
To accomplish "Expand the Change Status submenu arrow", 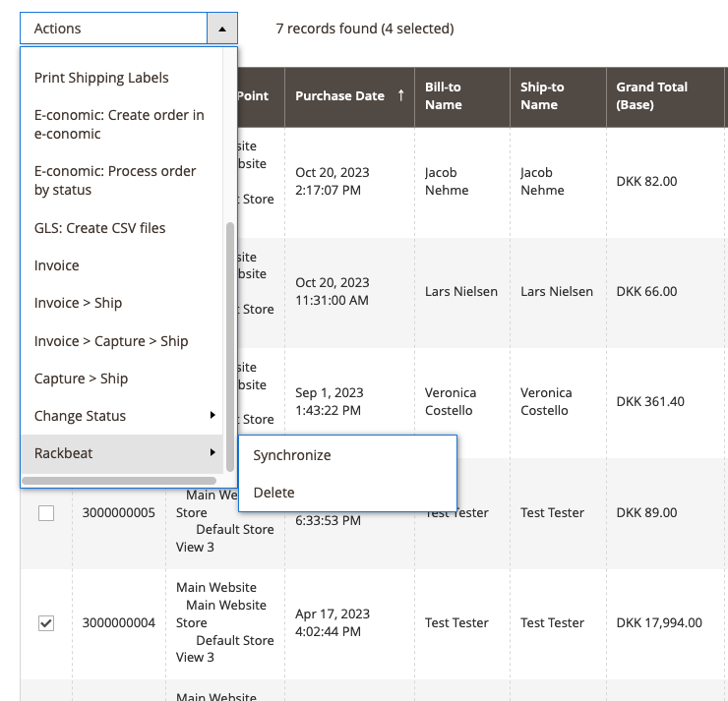I will pyautogui.click(x=212, y=416).
